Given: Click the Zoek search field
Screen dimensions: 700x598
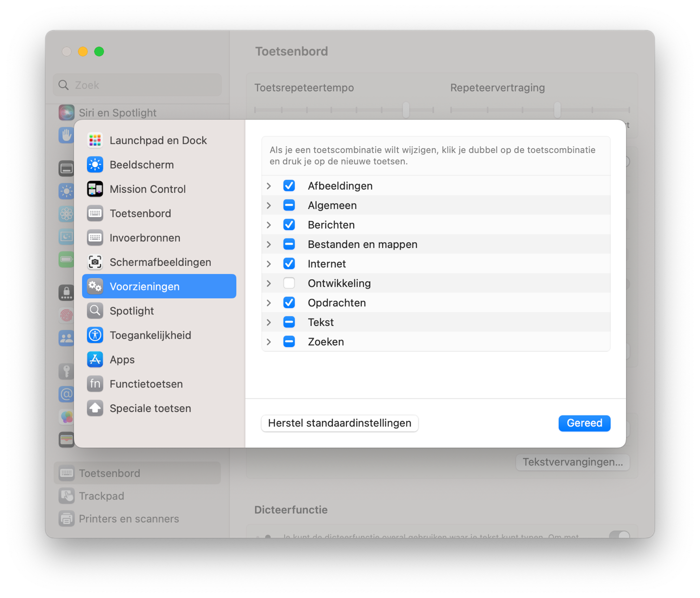Looking at the screenshot, I should (137, 85).
